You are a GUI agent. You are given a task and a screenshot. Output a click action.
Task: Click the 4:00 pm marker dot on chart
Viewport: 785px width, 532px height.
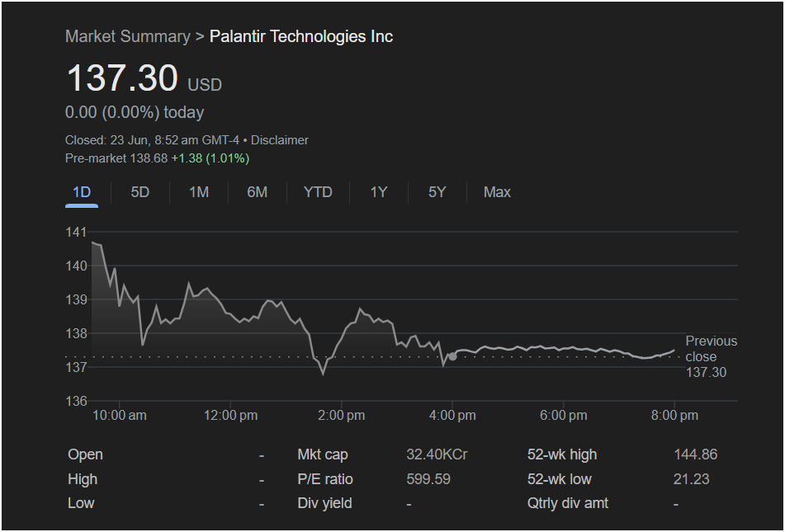tap(452, 356)
